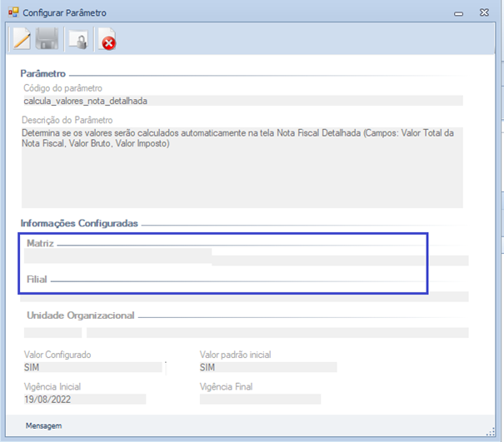This screenshot has width=504, height=442.
Task: Click the Vigência Inicial date field
Action: 84,399
